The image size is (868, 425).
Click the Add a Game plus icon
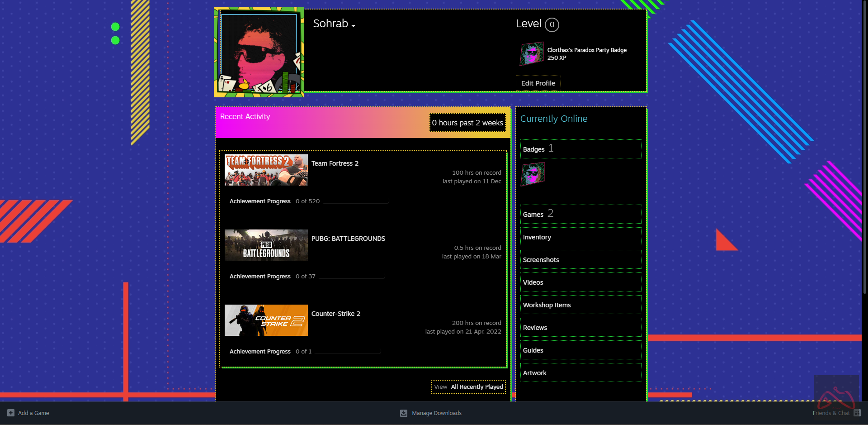pyautogui.click(x=11, y=413)
